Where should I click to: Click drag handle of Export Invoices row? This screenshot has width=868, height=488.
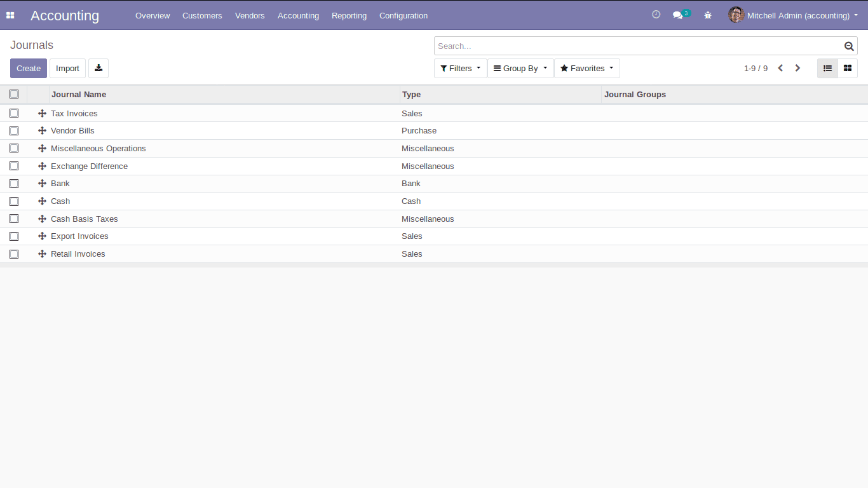[42, 236]
